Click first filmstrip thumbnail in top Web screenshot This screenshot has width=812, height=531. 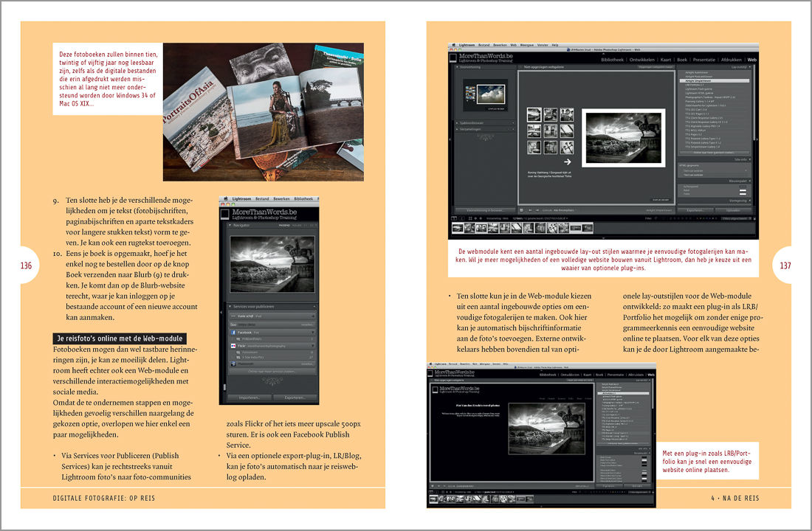click(x=458, y=228)
